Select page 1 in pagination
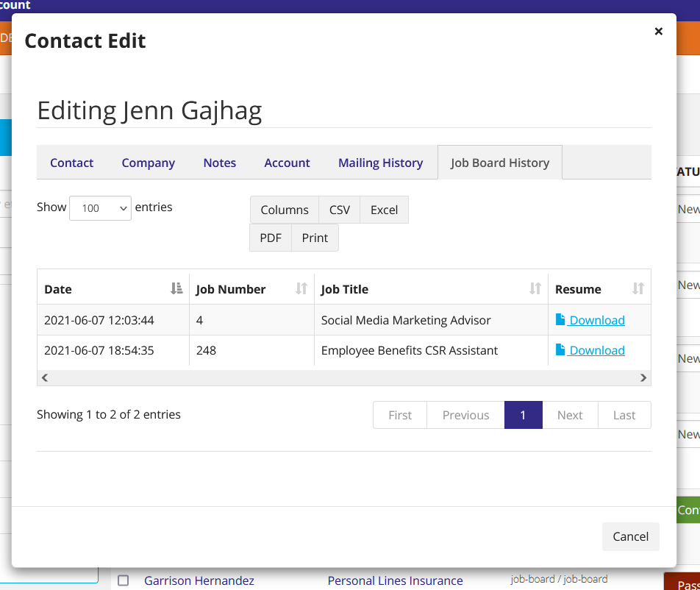The height and width of the screenshot is (590, 700). tap(524, 415)
